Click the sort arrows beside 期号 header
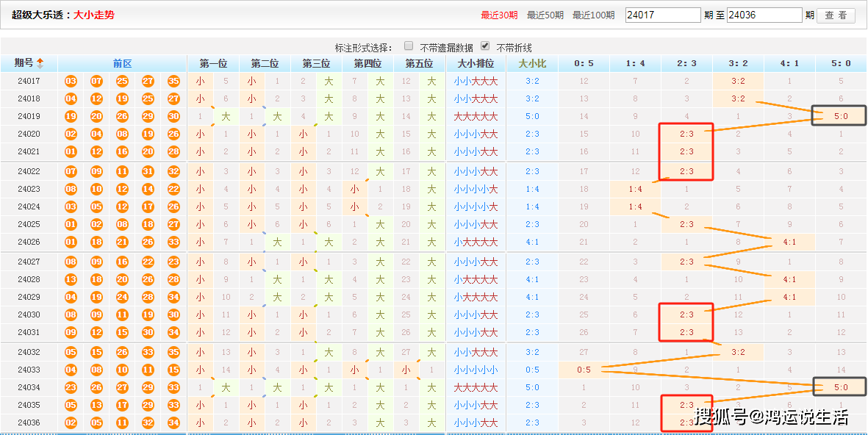 [x=40, y=63]
